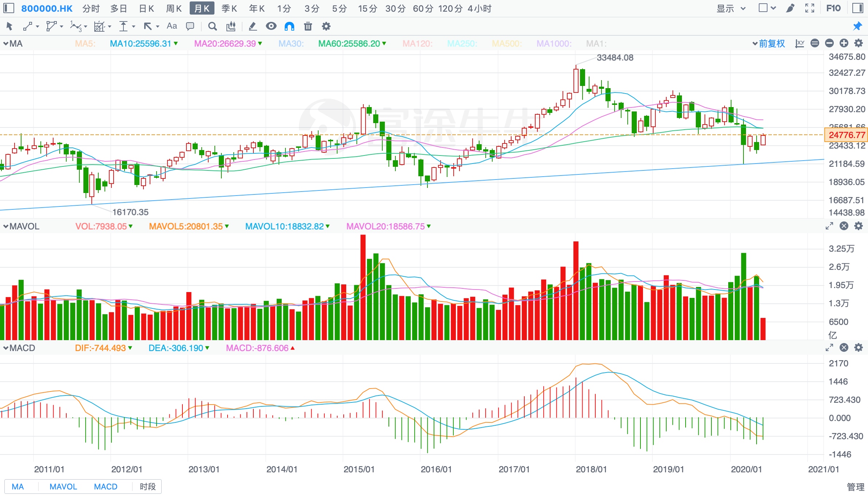
Task: Toggle drawings visibility with eye icon
Action: tap(271, 26)
